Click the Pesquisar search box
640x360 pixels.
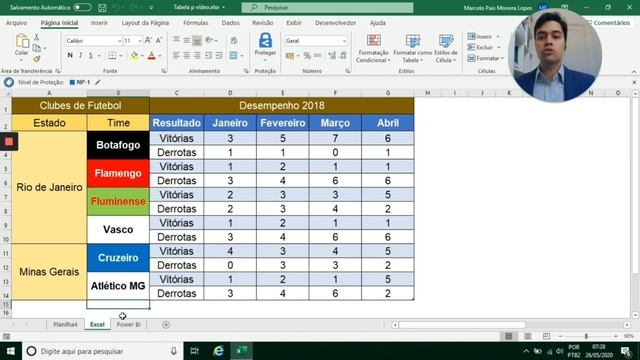(x=327, y=7)
